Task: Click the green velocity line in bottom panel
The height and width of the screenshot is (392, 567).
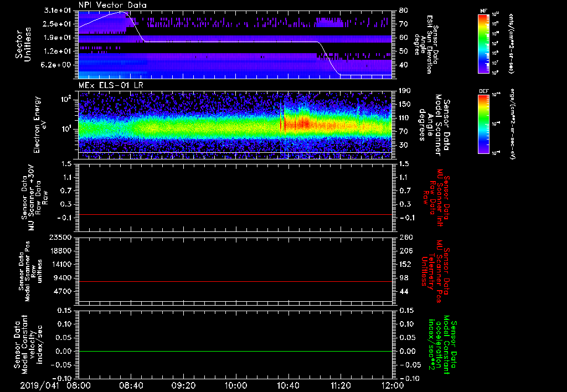Action: [x=235, y=351]
